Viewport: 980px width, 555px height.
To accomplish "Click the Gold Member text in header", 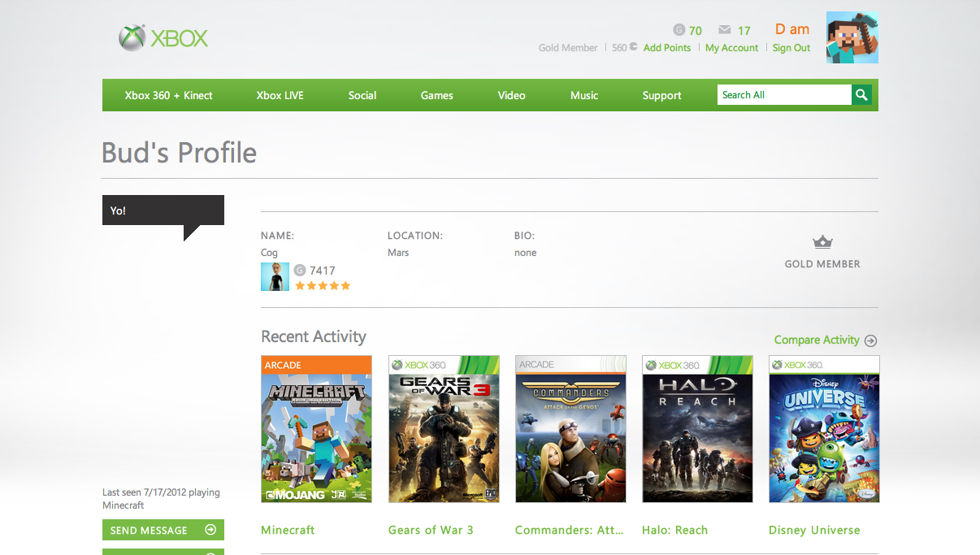I will [568, 48].
